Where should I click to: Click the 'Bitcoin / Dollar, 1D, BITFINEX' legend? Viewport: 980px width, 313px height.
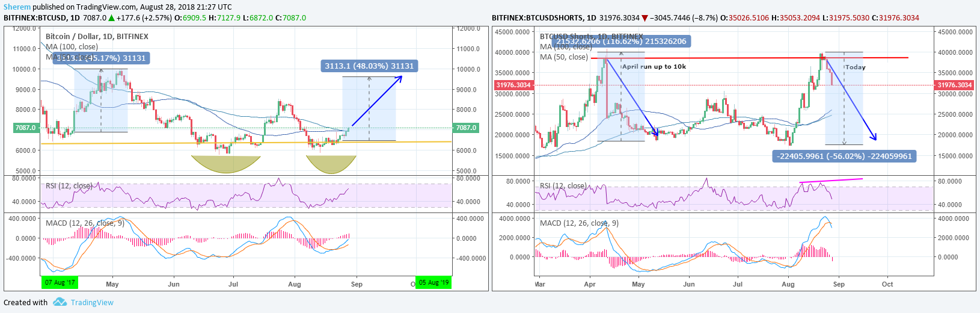pyautogui.click(x=97, y=36)
